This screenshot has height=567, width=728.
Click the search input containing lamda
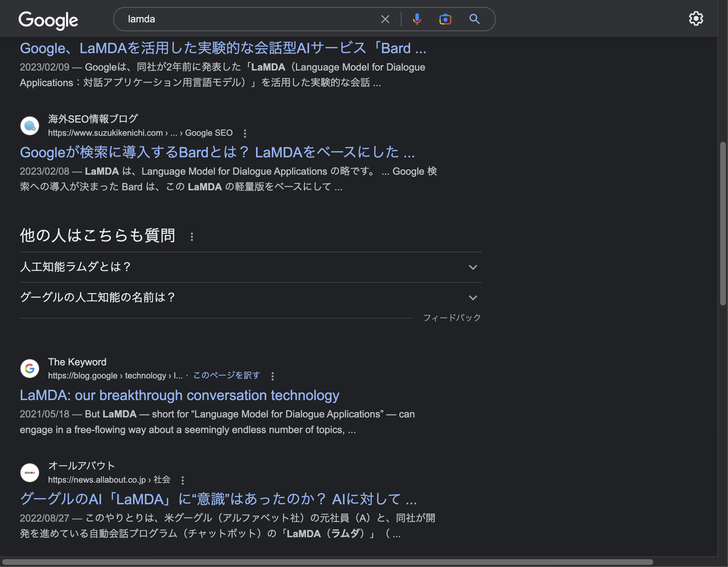pos(248,19)
